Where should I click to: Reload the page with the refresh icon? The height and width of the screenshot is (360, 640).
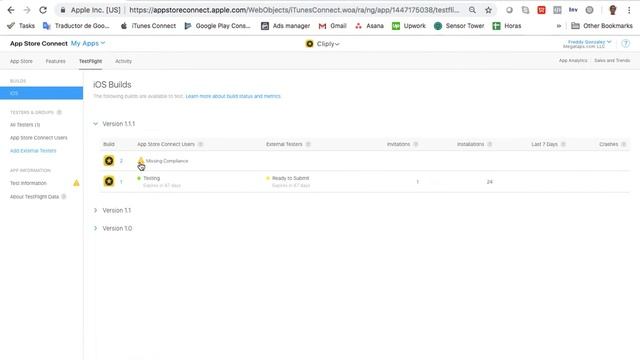point(43,10)
